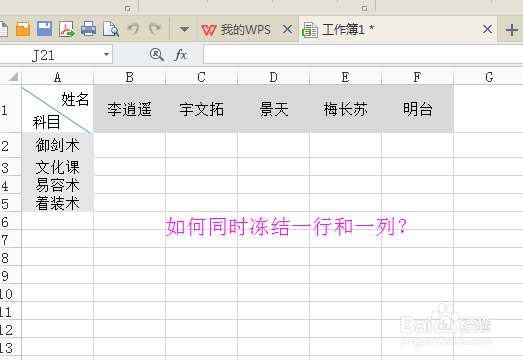Select column D header
523x360 pixels.
pyautogui.click(x=274, y=77)
